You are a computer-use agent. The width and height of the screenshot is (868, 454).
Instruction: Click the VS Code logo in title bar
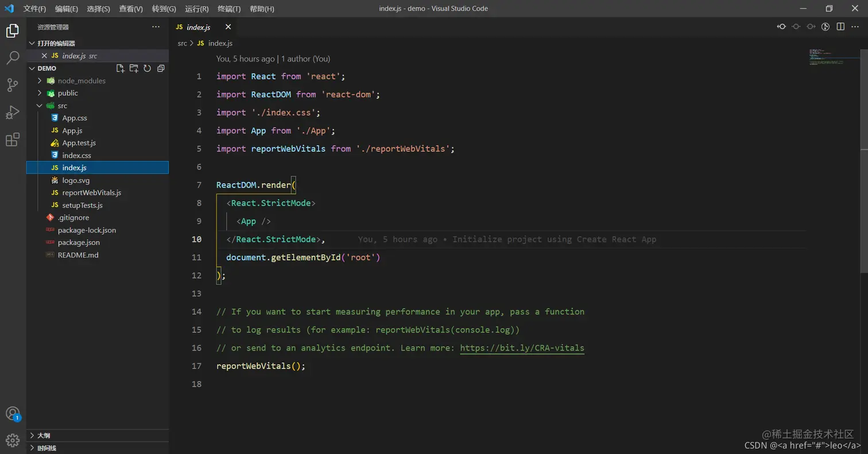point(9,9)
